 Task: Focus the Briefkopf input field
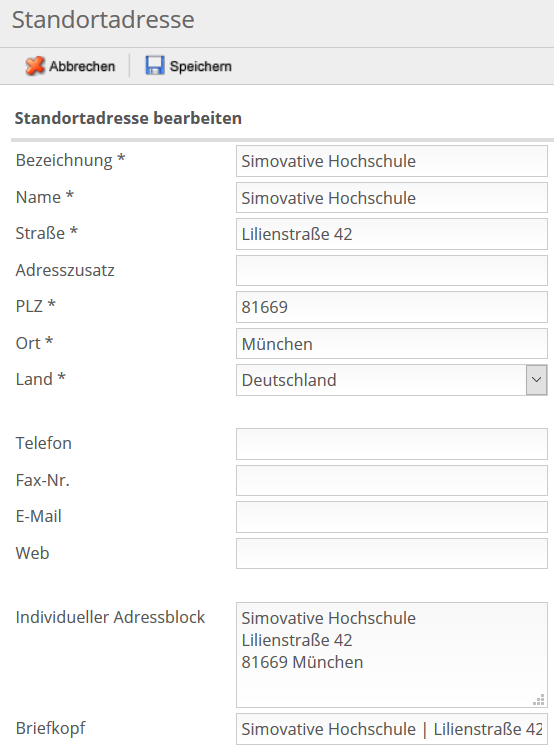pyautogui.click(x=392, y=729)
